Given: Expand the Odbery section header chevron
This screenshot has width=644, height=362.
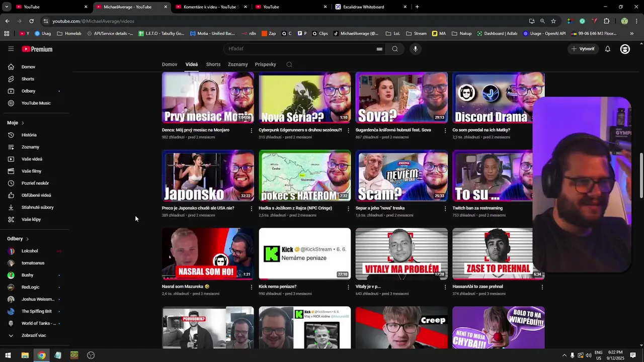Looking at the screenshot, I should click(x=27, y=239).
